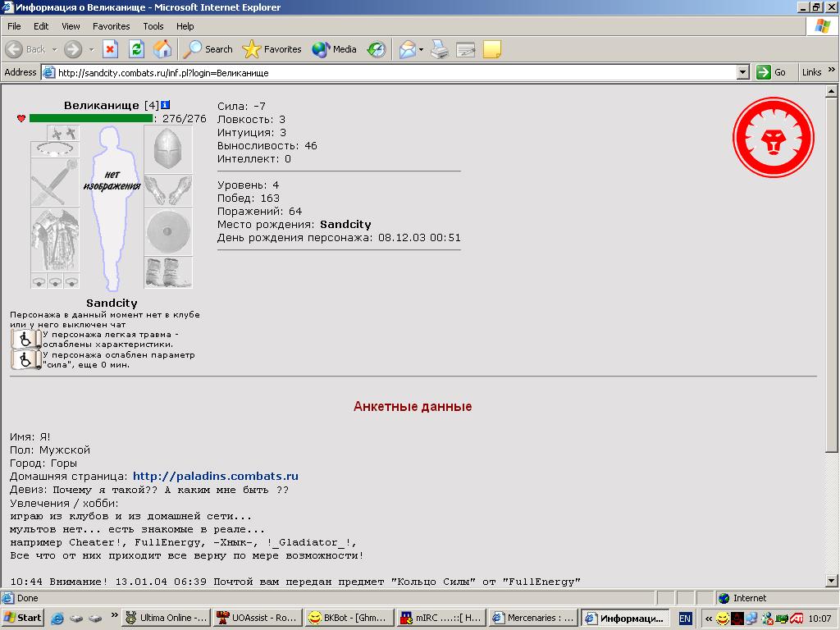
Task: Open the http://paladins.combats.ru homepage link
Action: point(216,476)
